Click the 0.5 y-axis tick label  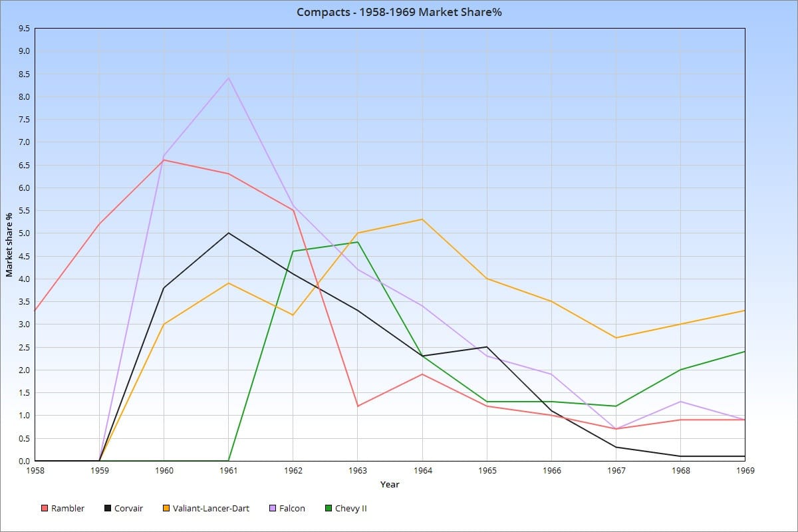point(24,438)
